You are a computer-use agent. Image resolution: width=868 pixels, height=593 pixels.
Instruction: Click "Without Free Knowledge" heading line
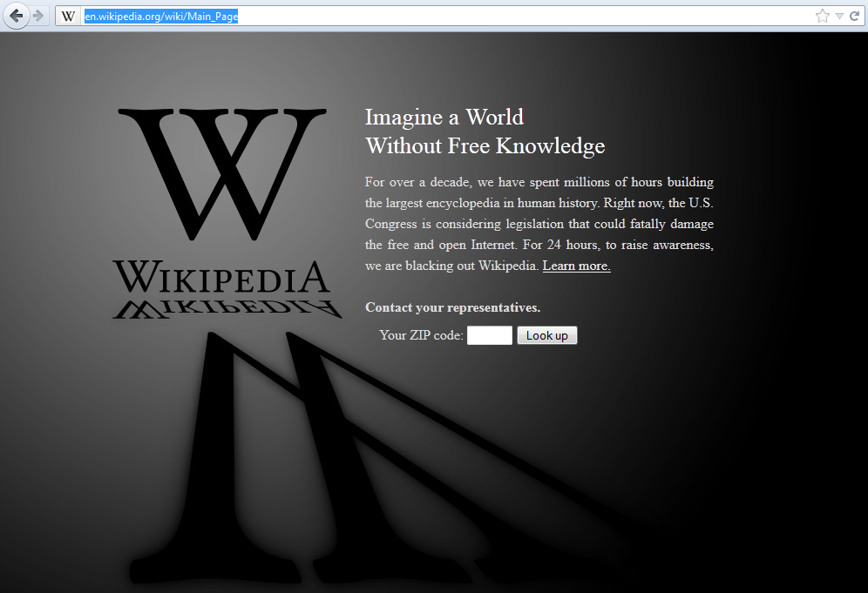point(485,145)
